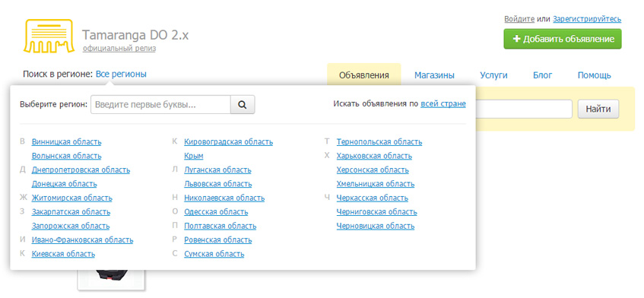Click the Tamaranga yellow logo icon
Screen dimensions: 644x298
click(x=49, y=36)
